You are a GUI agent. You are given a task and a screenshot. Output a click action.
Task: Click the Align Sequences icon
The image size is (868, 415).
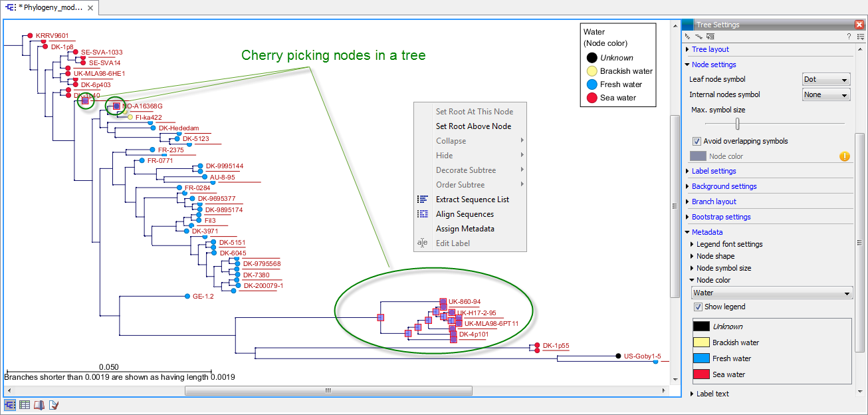tap(423, 213)
